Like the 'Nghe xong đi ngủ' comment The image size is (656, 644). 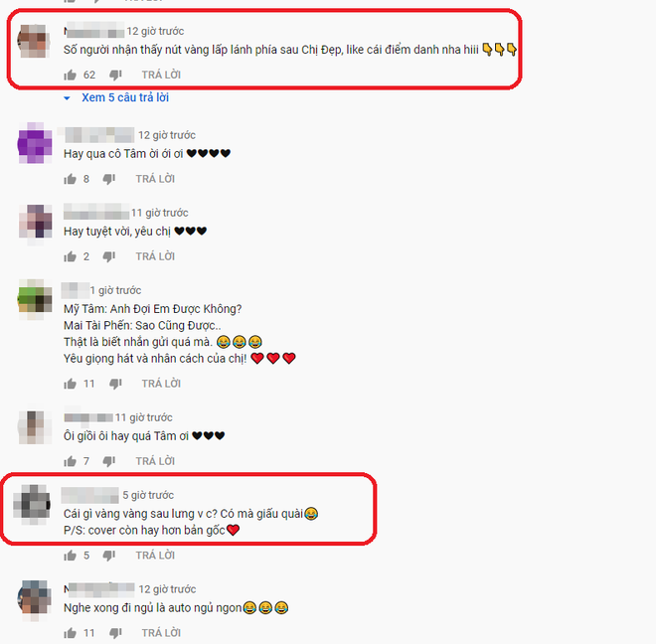coord(70,633)
